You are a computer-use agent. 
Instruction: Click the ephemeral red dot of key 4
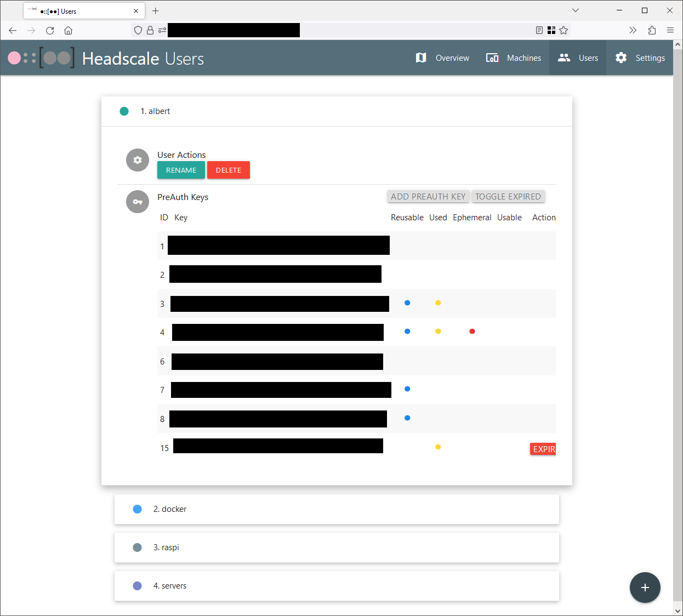tap(472, 331)
